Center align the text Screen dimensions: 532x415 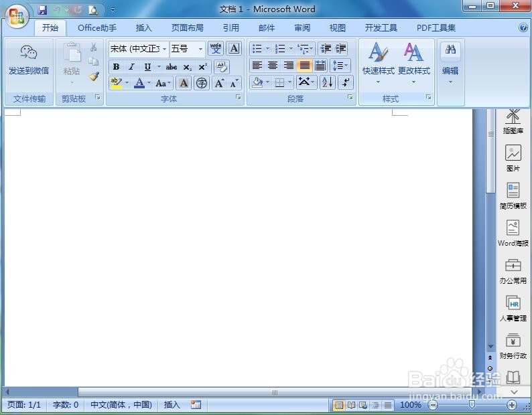pos(273,66)
